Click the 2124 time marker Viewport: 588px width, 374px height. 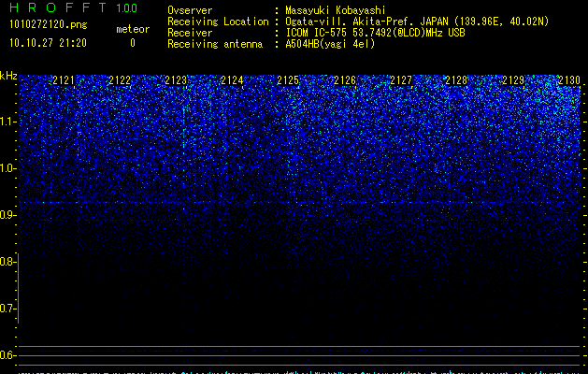(232, 80)
